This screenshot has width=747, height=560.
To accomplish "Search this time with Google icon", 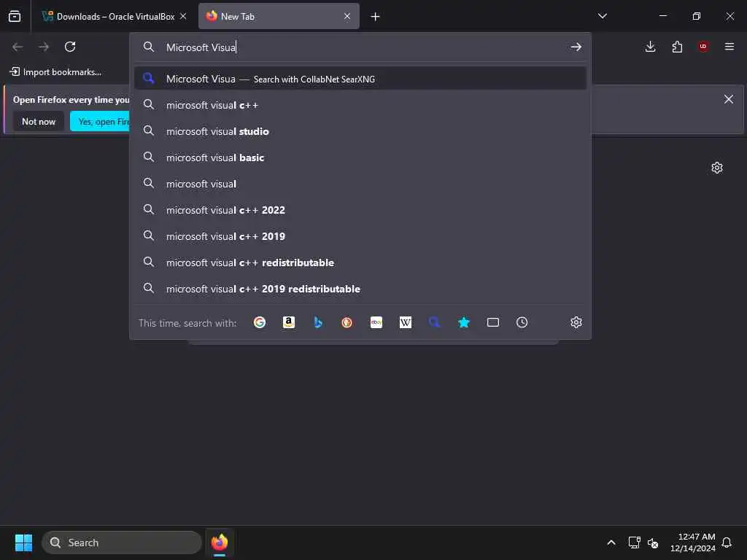I will click(x=259, y=322).
